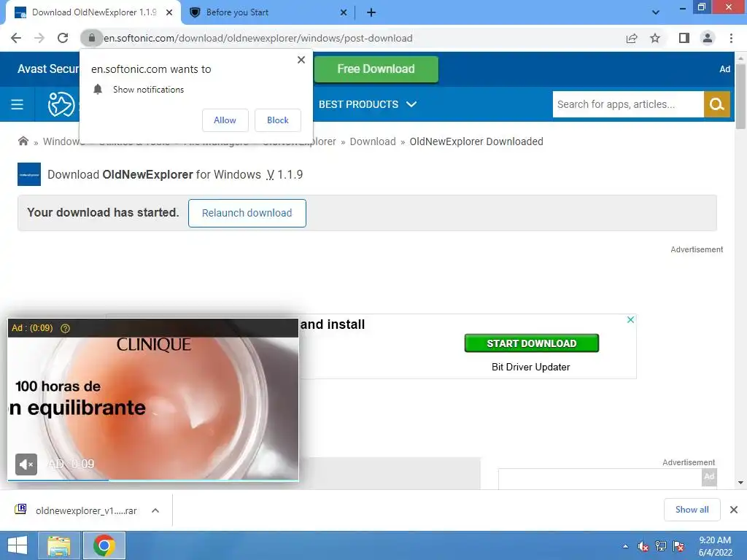Unmute the Clinique video ad
The image size is (747, 560).
(x=26, y=464)
